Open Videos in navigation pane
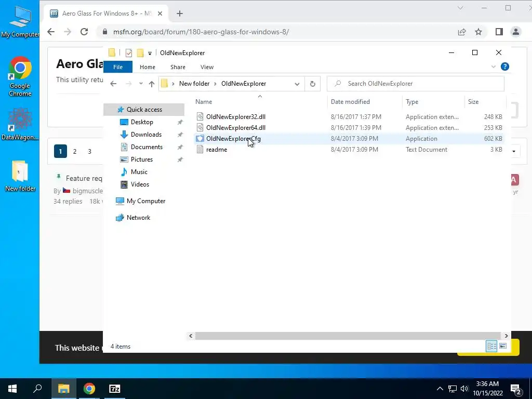 pyautogui.click(x=140, y=184)
